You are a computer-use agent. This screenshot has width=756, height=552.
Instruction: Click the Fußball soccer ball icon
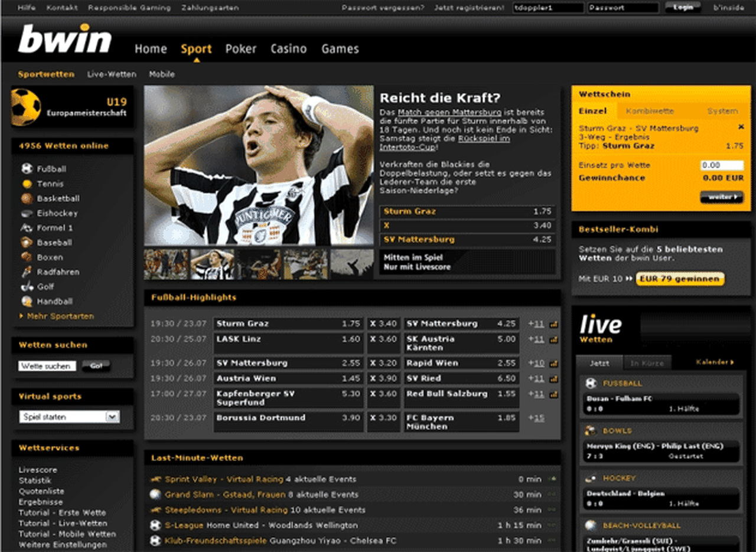pyautogui.click(x=27, y=169)
